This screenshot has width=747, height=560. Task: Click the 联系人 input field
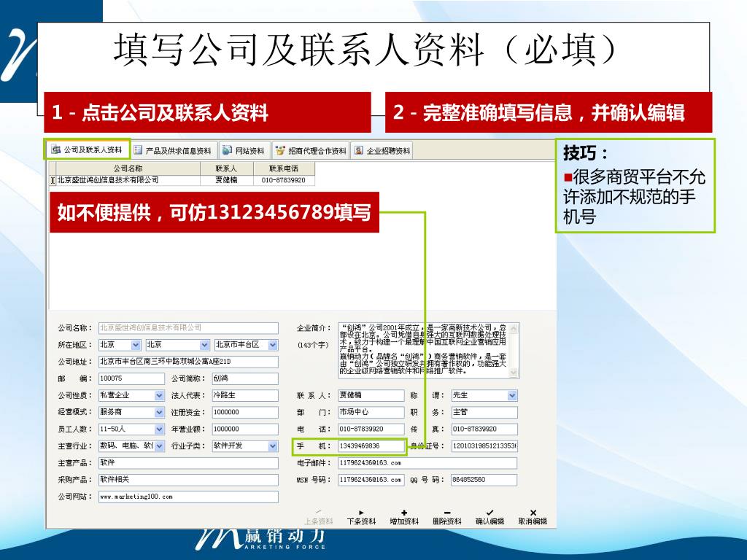tap(371, 395)
